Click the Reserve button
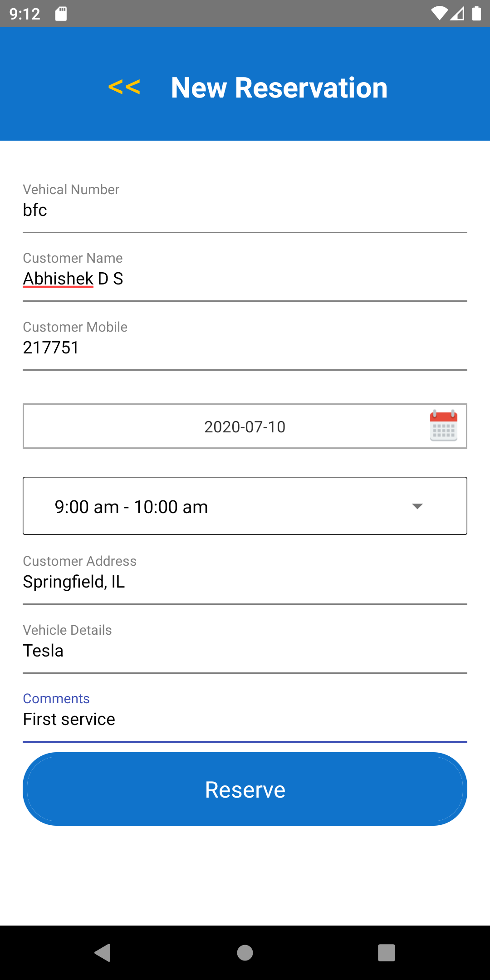Viewport: 490px width, 980px height. pyautogui.click(x=245, y=789)
